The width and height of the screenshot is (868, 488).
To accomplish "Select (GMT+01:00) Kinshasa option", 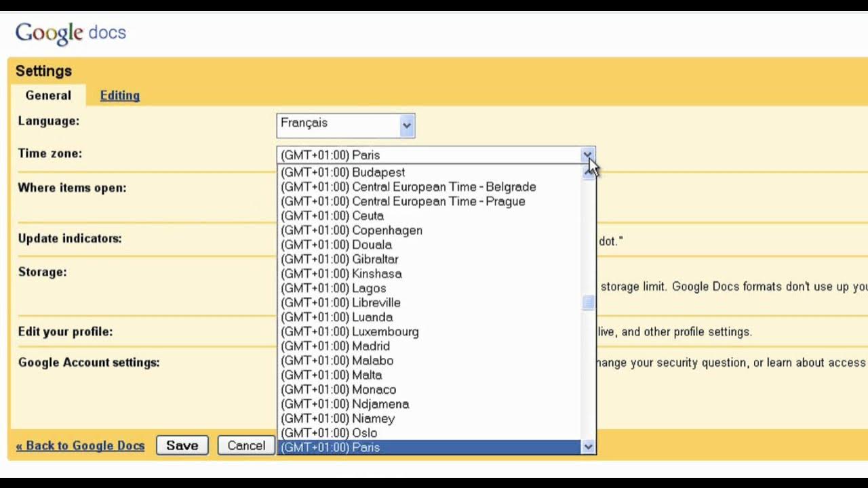I will [429, 274].
